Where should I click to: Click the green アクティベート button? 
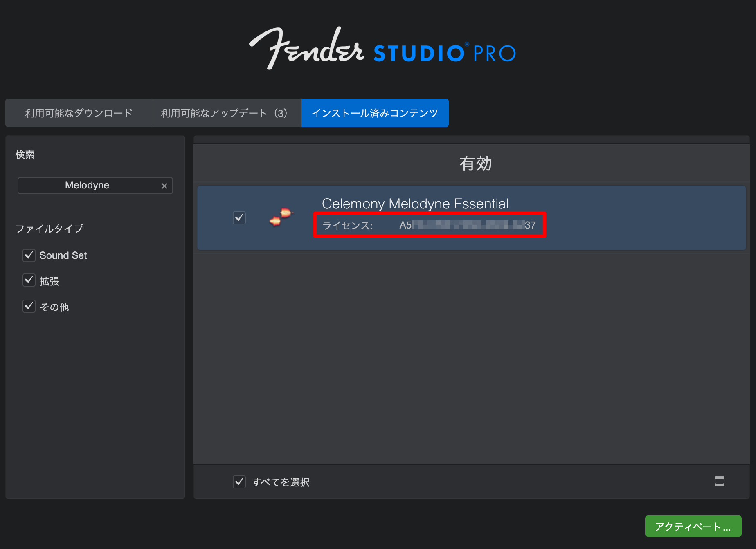pos(693,526)
